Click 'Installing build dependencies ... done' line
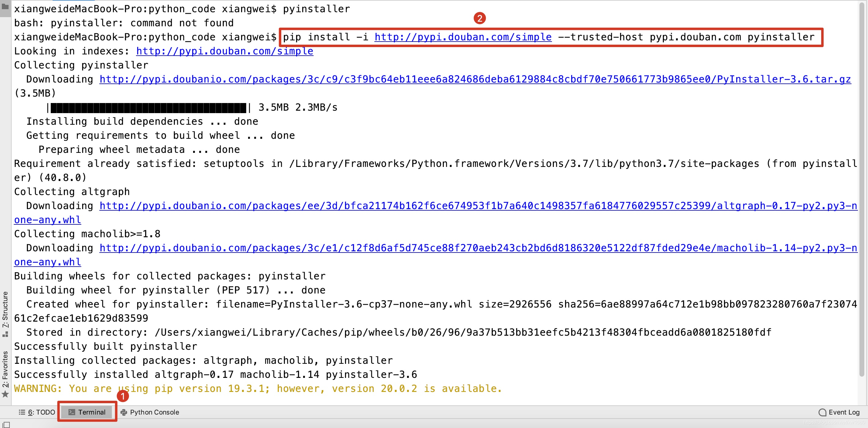Viewport: 868px width, 428px height. coord(142,121)
